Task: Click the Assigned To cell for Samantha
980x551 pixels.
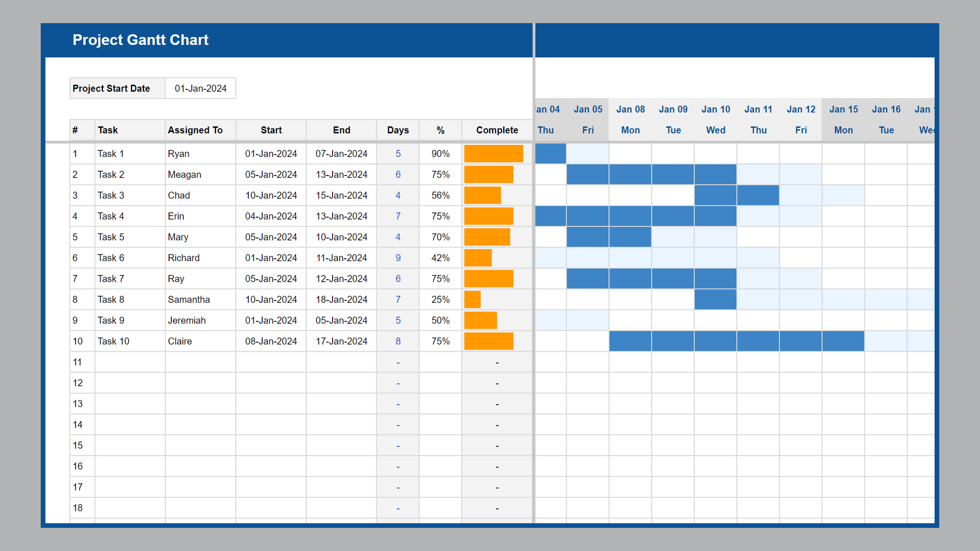Action: pos(189,299)
